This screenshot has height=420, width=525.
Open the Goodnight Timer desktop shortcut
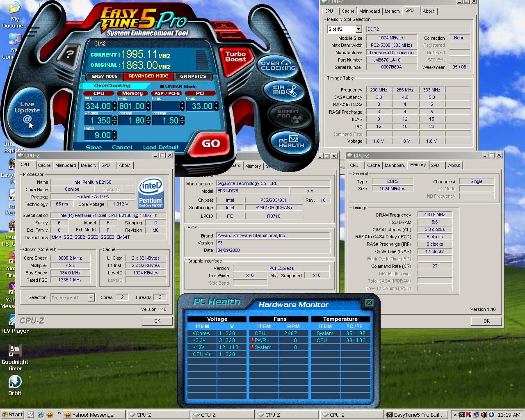(15, 357)
